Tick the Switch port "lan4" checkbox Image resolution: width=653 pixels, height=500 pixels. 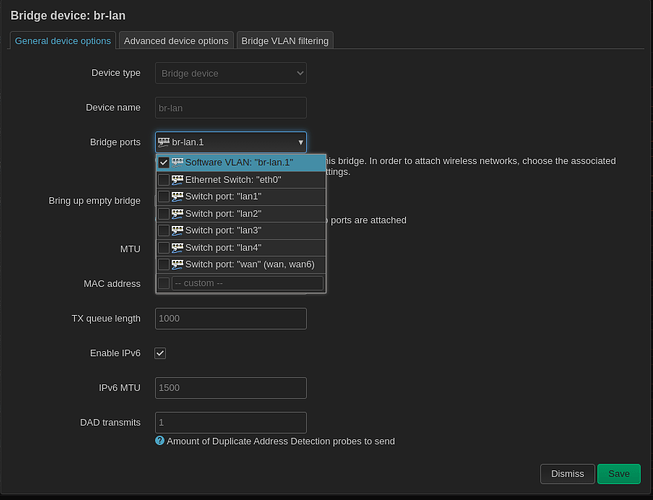[164, 248]
